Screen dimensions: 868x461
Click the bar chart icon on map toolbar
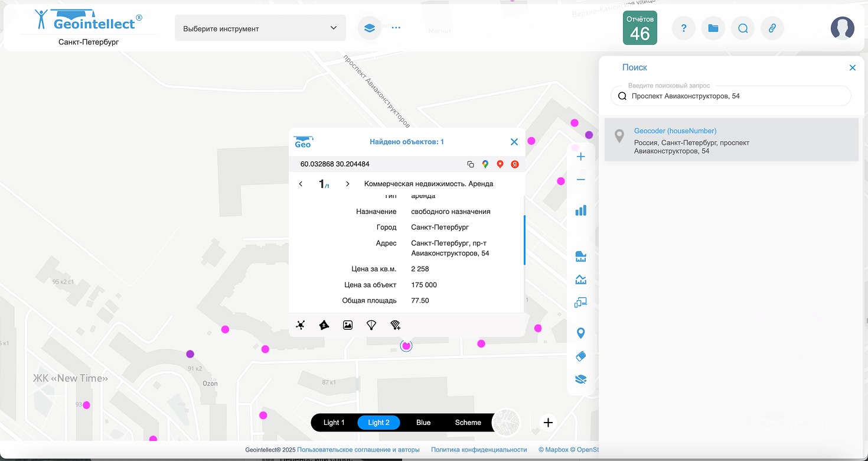click(580, 210)
